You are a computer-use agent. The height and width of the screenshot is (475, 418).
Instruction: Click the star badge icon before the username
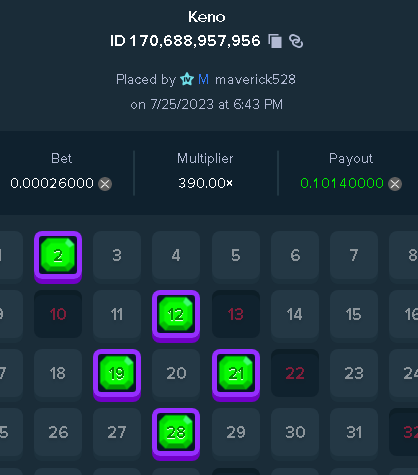(x=187, y=79)
